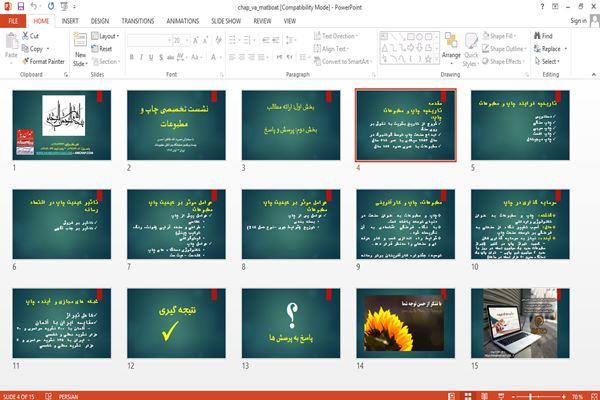Open the Select dropdown in Editing
Screen dimensions: 600x400
point(547,61)
